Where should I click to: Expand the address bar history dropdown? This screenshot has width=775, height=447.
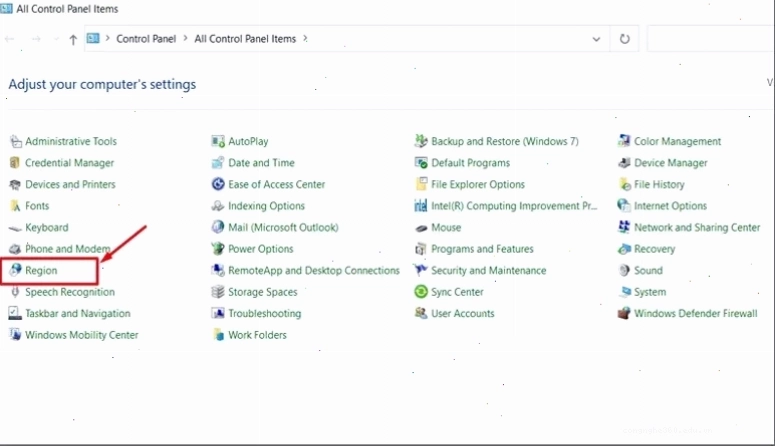click(x=596, y=39)
